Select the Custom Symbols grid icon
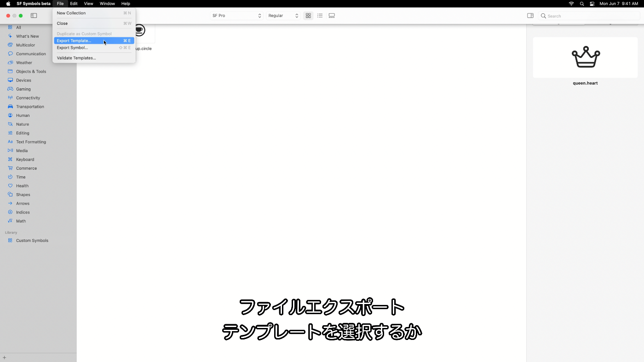 coord(10,241)
